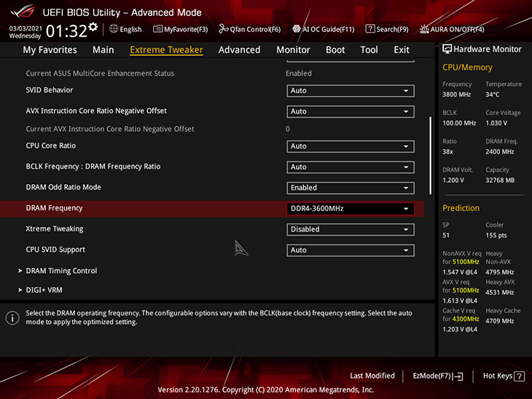
Task: Open CPU Core Ratio dropdown
Action: 351,146
